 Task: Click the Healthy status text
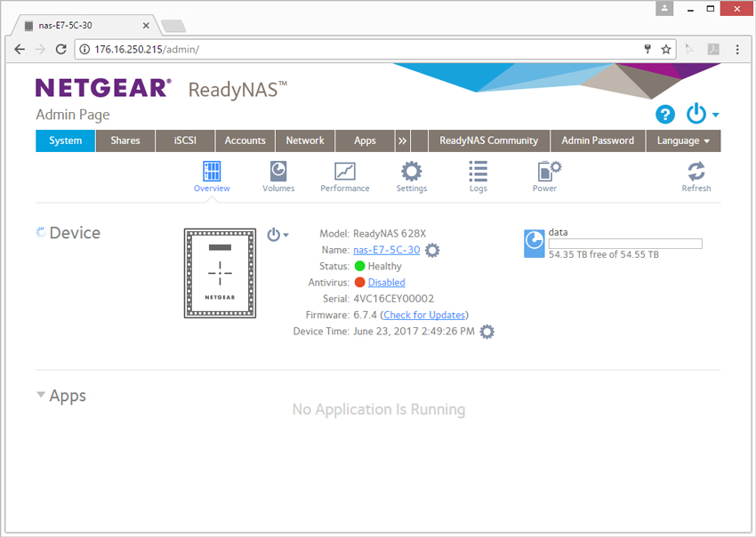coord(385,266)
